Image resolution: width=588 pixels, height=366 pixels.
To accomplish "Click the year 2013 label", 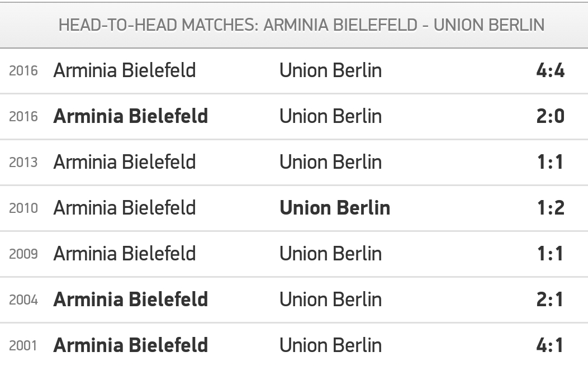I will [x=23, y=163].
